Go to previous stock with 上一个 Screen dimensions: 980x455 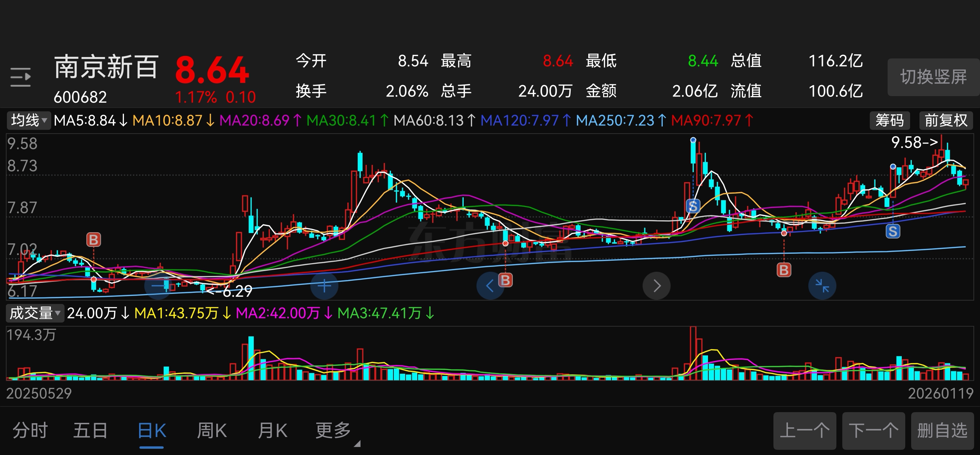[804, 431]
